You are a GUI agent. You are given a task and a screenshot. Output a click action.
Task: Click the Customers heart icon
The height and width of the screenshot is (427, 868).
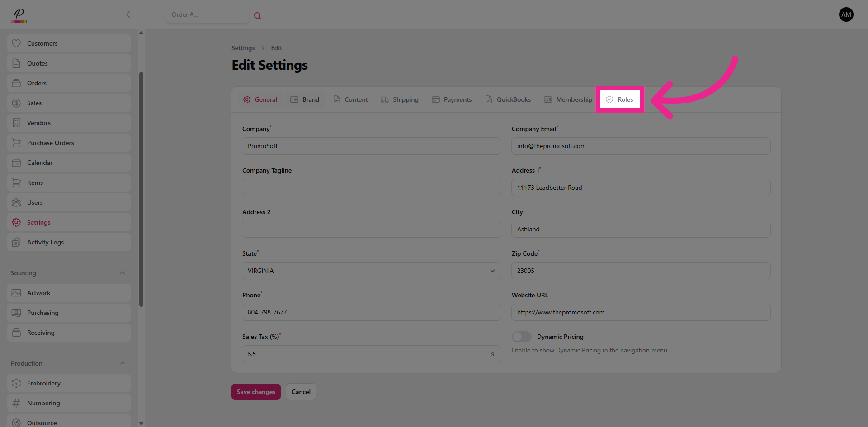(16, 43)
